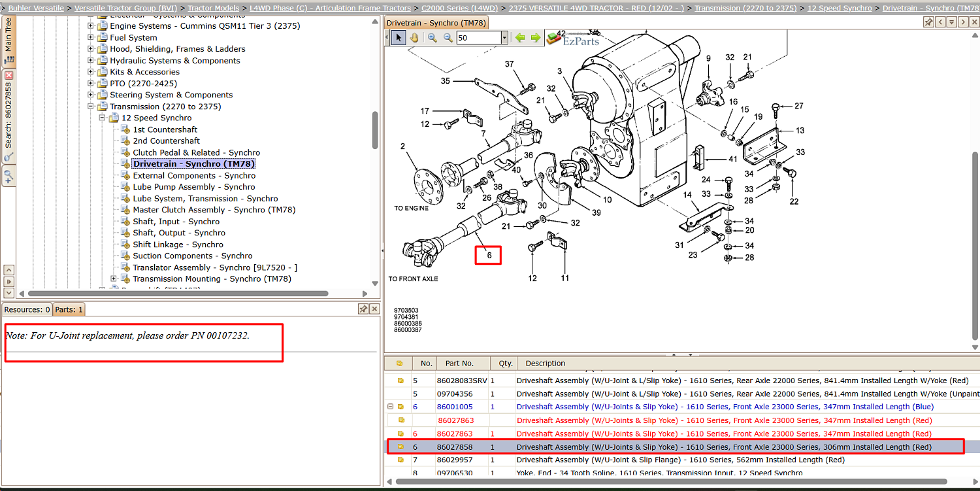Expand Hydraulic Systems & Components
This screenshot has width=980, height=491.
pos(91,61)
